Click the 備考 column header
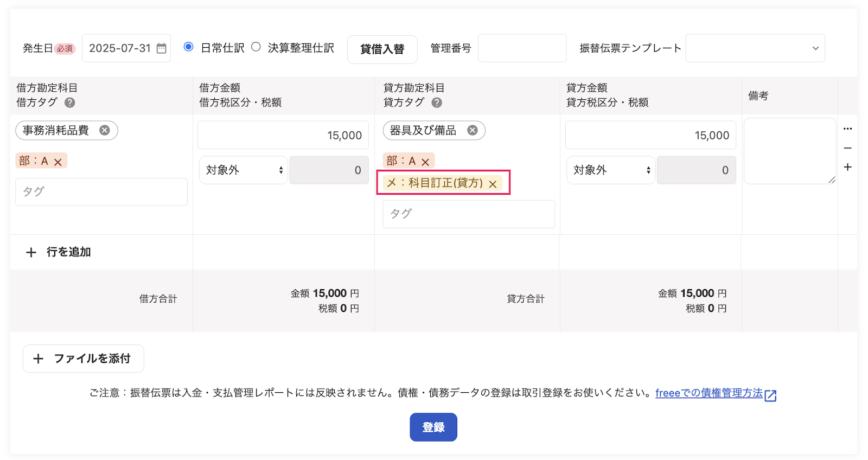The height and width of the screenshot is (460, 868). (x=758, y=96)
